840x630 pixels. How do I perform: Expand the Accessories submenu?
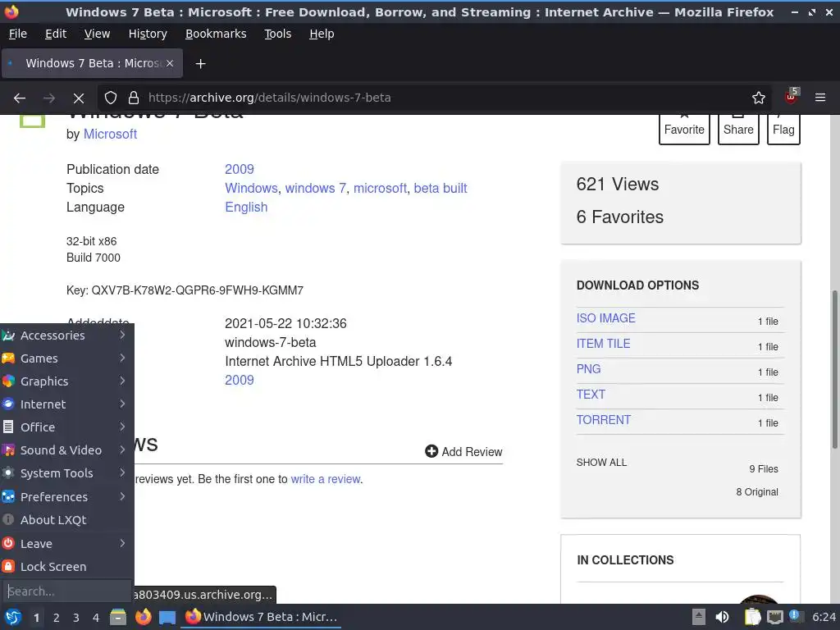tap(67, 336)
